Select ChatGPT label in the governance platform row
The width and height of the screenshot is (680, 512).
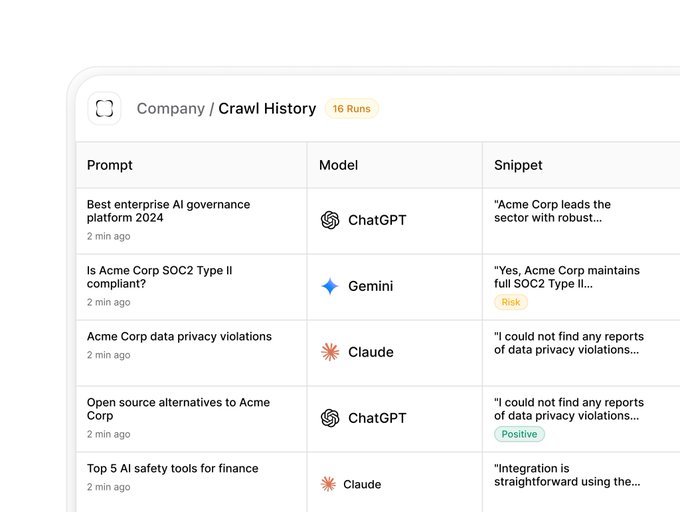(x=377, y=220)
